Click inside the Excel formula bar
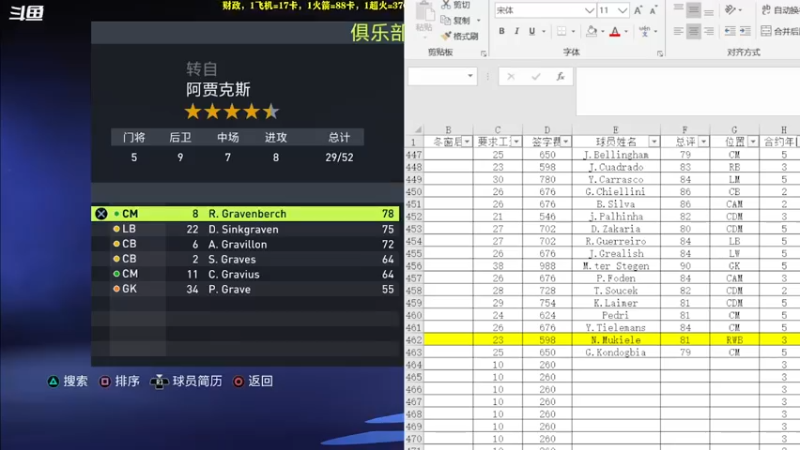 pyautogui.click(x=688, y=91)
